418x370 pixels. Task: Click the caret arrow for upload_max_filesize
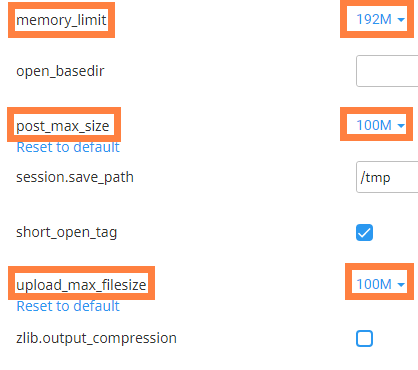point(401,285)
